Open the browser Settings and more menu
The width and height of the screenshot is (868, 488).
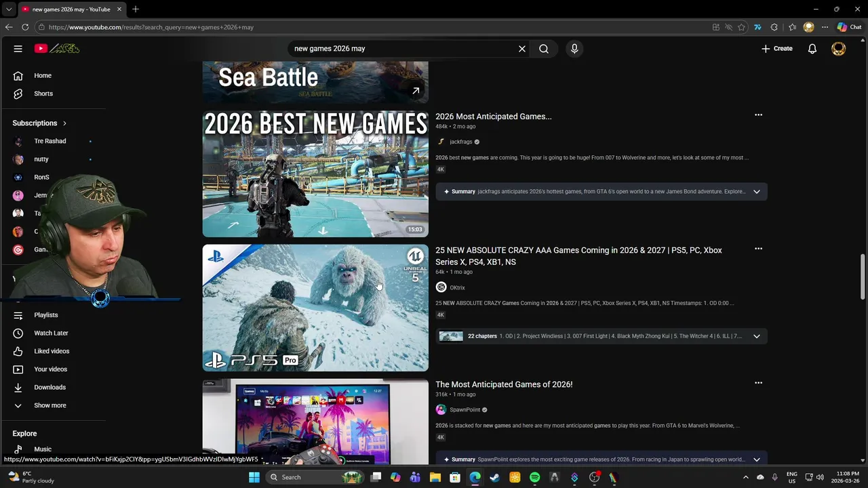825,27
